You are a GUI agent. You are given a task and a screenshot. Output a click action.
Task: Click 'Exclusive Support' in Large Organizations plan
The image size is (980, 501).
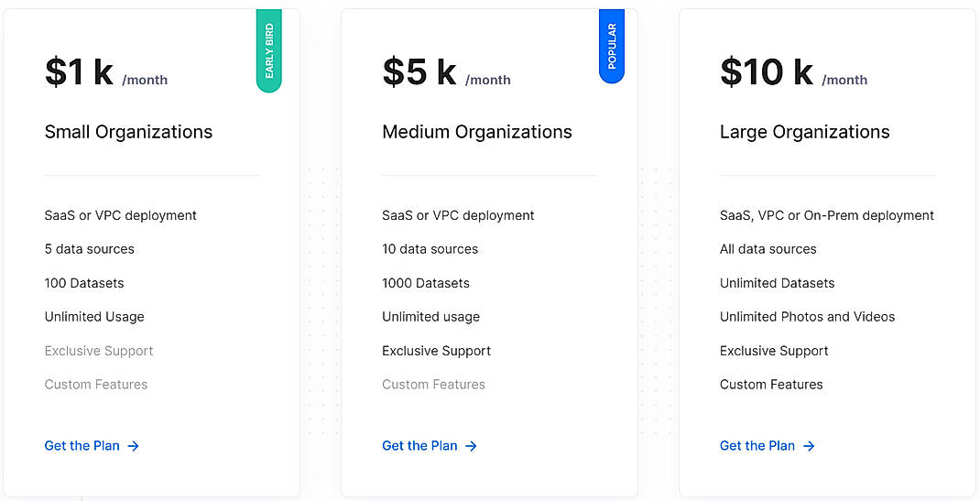coord(774,351)
